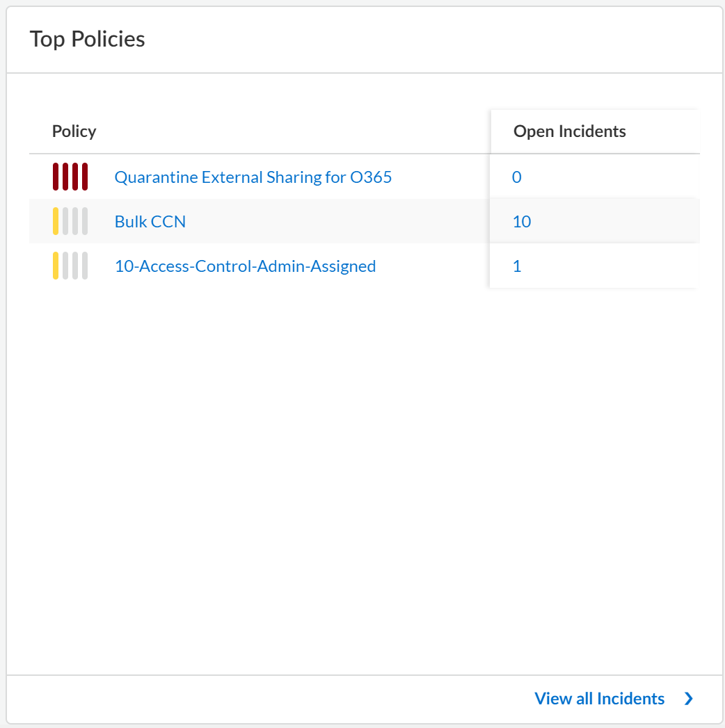Open the 10-Access-Control-Admin-Assigned policy link
This screenshot has width=725, height=728.
tap(245, 266)
